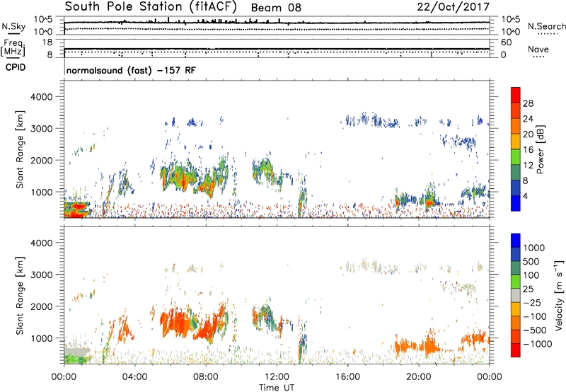The image size is (566, 392).
Task: Click the 'Time UT' axis label
Action: coord(277,388)
